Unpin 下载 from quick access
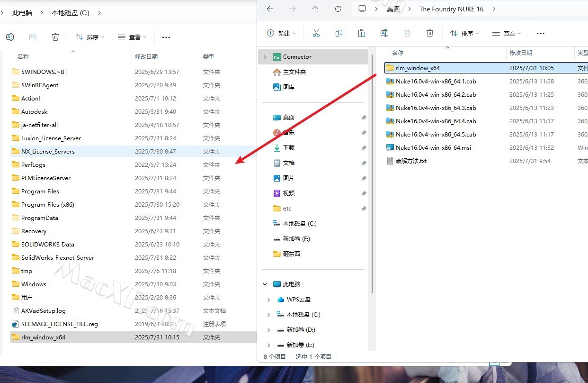The width and height of the screenshot is (588, 383). (364, 148)
